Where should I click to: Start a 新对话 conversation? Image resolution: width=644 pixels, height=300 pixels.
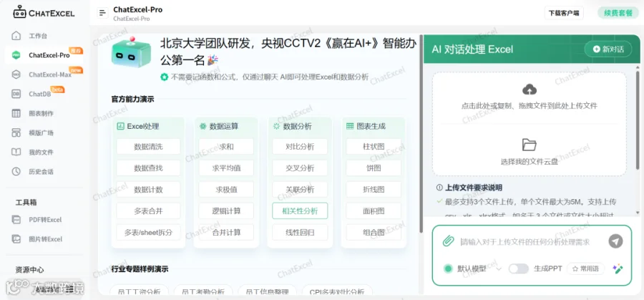tap(608, 49)
